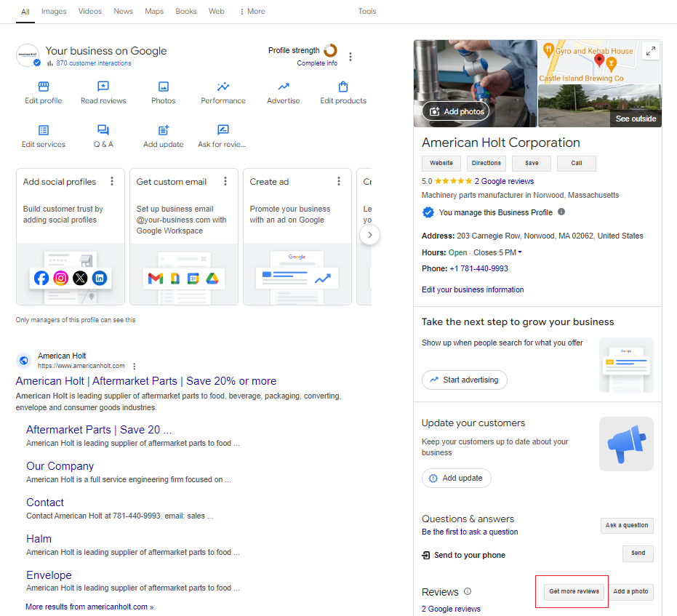Advance the suggestion cards with the next arrow
This screenshot has width=677, height=616.
click(x=369, y=235)
